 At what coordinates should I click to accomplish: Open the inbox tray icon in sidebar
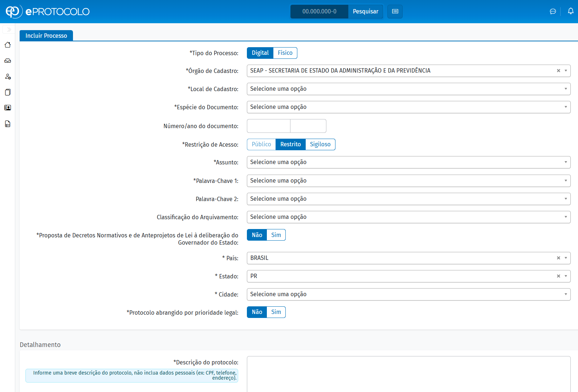click(8, 61)
